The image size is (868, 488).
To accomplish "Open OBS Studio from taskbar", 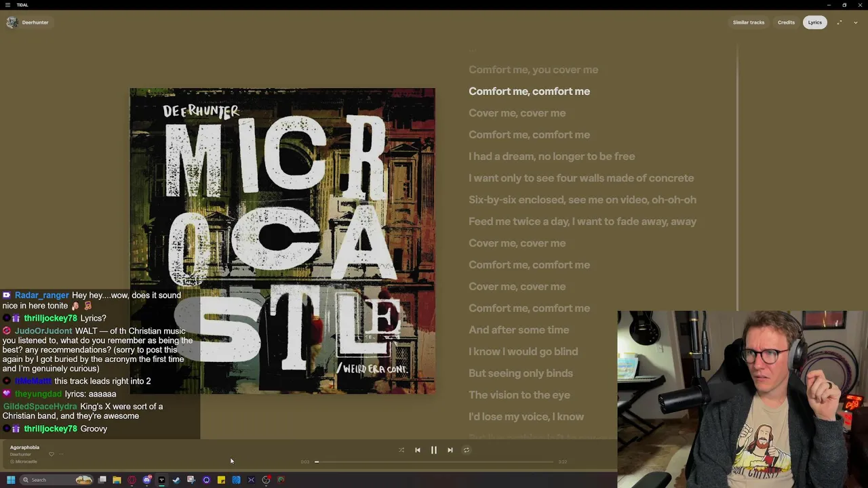I will pyautogui.click(x=266, y=480).
